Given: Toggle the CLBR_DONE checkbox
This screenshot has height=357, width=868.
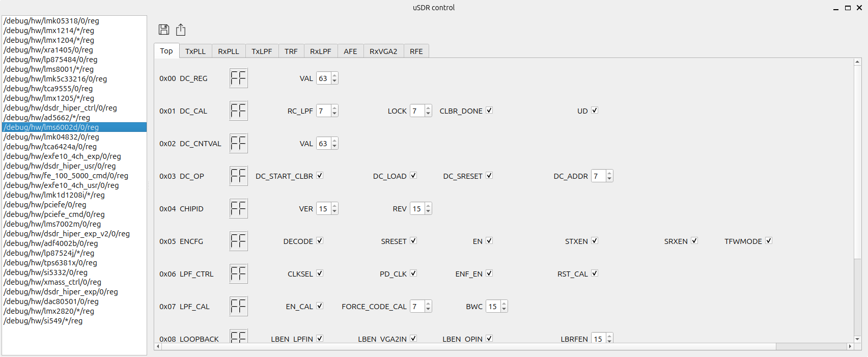Looking at the screenshot, I should [x=489, y=111].
